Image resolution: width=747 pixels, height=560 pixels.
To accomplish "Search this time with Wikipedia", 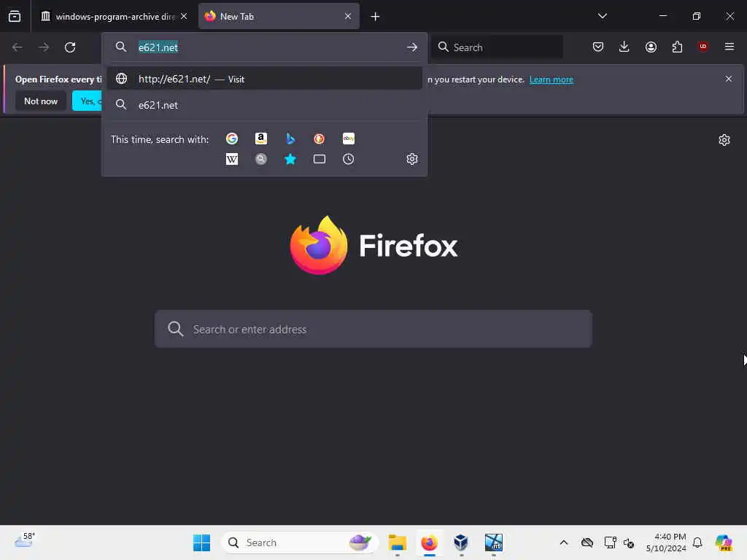I will [x=232, y=159].
